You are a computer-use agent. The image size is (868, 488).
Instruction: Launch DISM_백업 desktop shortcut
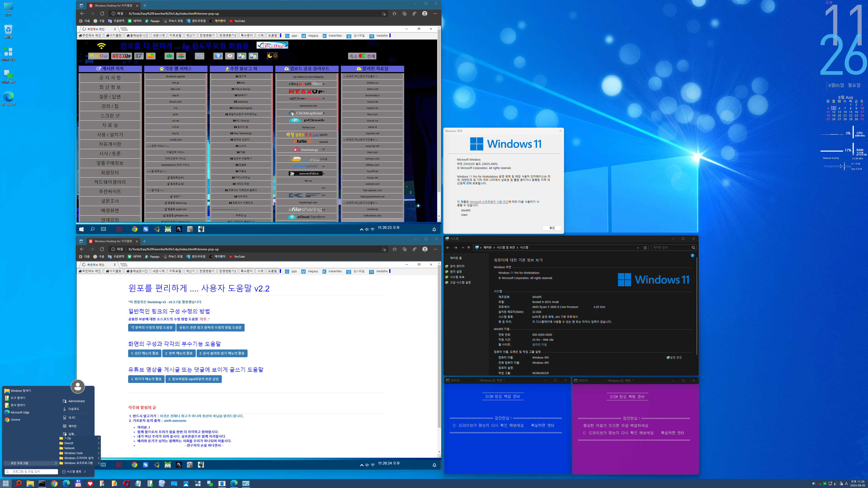pos(8,54)
